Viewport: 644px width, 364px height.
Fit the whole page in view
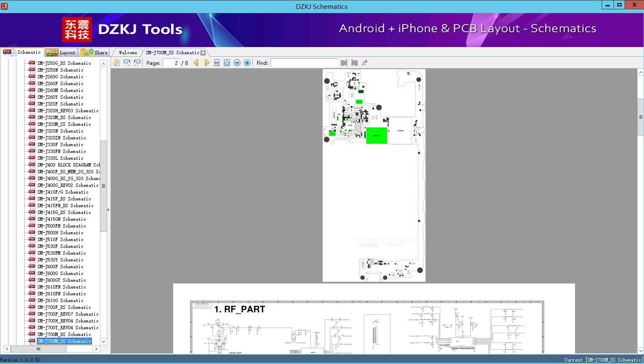click(x=227, y=63)
